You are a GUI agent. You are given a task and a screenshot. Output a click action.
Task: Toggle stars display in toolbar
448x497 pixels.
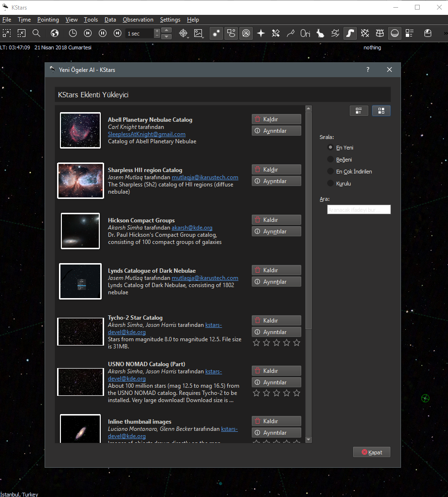[216, 33]
